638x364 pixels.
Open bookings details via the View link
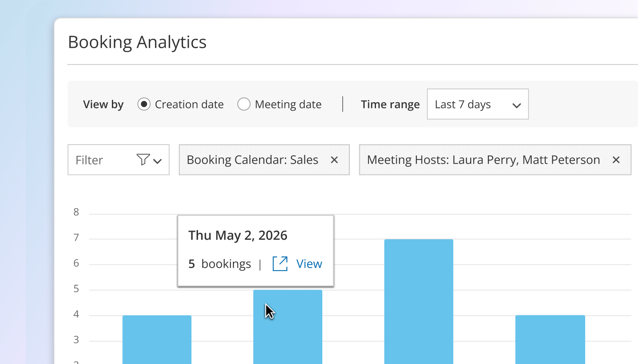click(309, 263)
